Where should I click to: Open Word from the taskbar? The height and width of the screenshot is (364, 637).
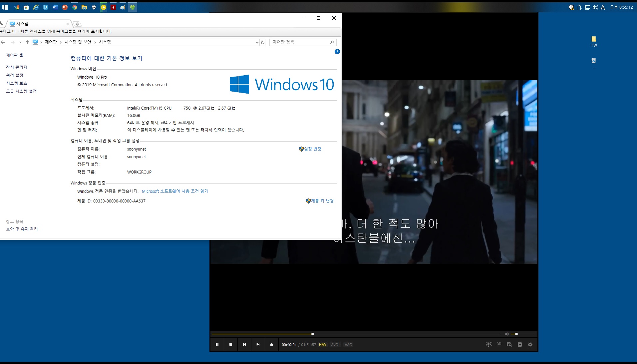click(55, 7)
